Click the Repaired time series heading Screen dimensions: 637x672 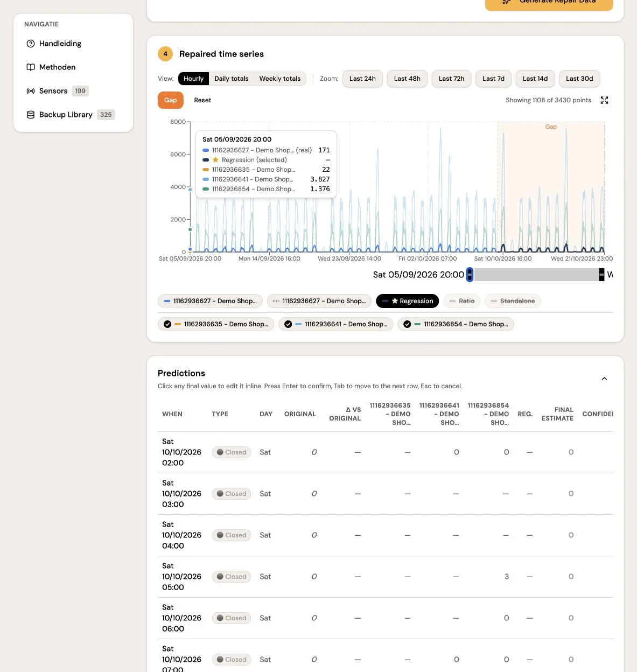(221, 54)
